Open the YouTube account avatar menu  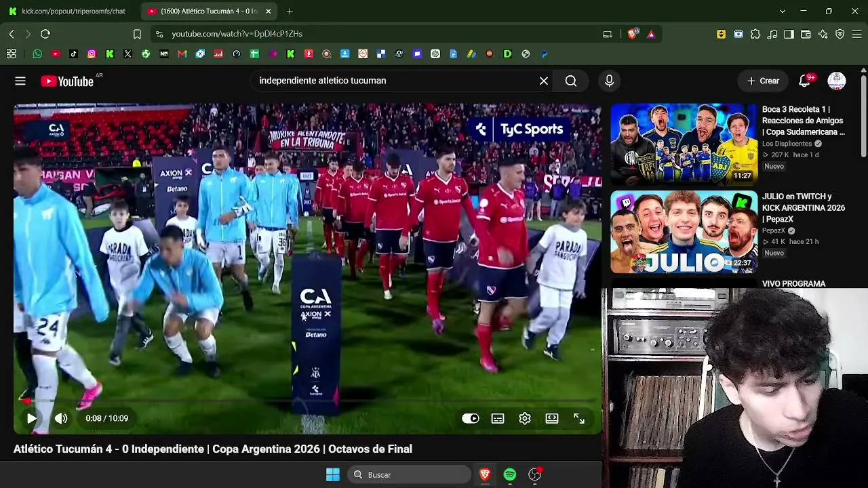click(x=837, y=81)
